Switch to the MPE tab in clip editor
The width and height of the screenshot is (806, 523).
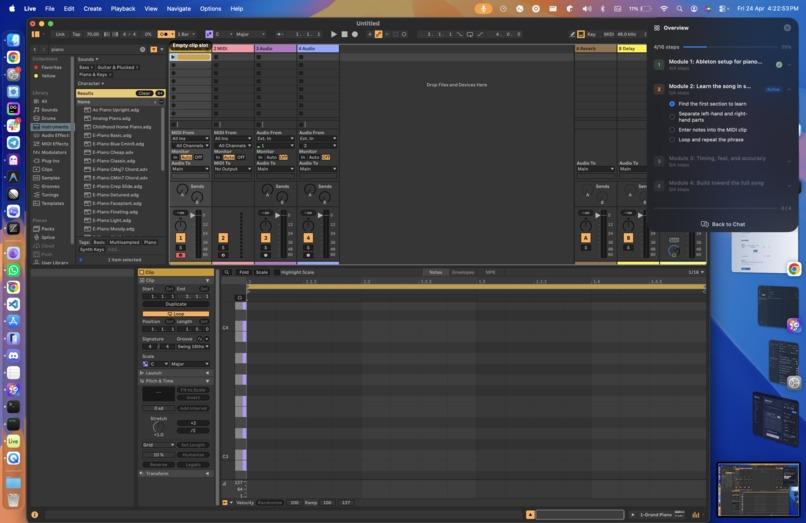pyautogui.click(x=490, y=272)
